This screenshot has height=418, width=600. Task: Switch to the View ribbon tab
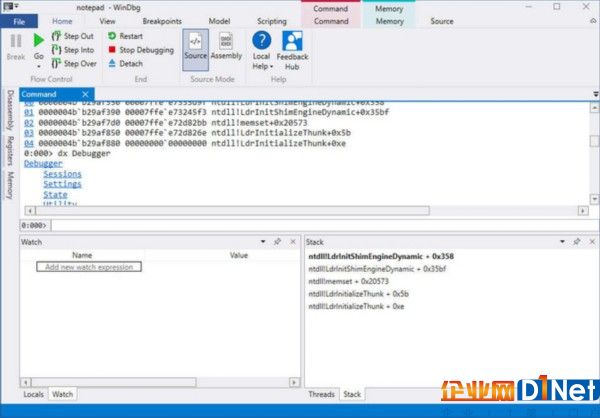(x=108, y=21)
